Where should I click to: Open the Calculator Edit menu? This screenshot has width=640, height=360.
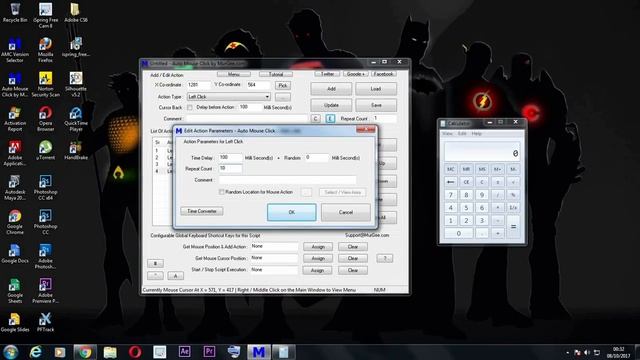[x=462, y=134]
